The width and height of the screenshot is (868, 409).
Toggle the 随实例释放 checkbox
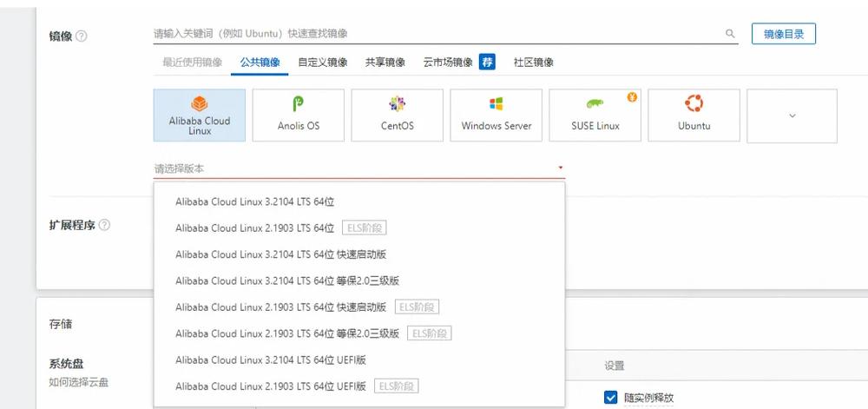click(610, 397)
